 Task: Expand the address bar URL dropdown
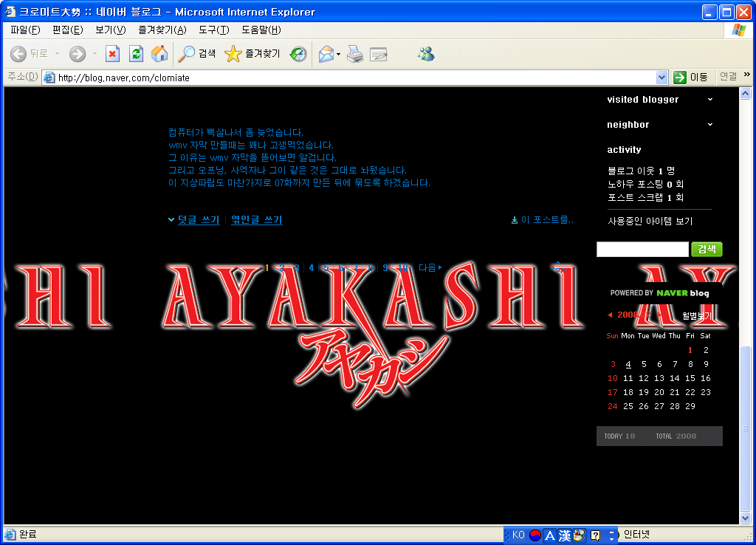tap(661, 77)
